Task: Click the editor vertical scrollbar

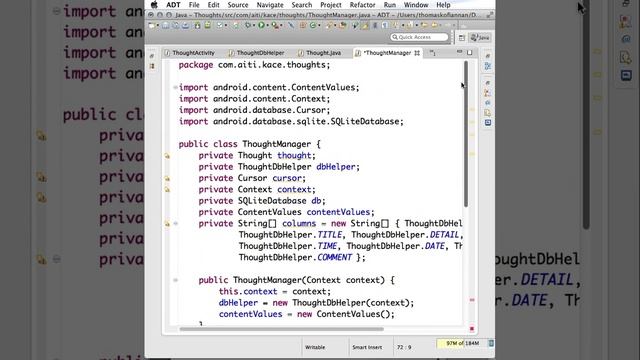Action: (x=466, y=134)
